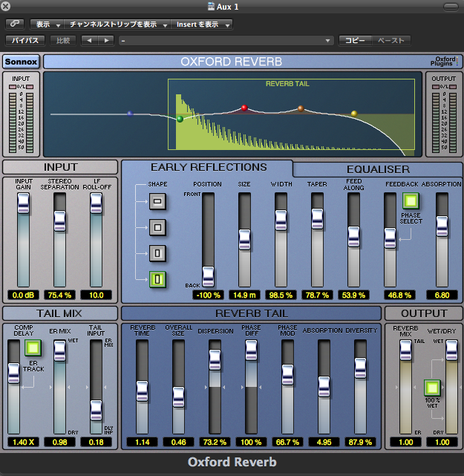The height and width of the screenshot is (476, 464).
Task: Click the Taper slider handle
Action: pos(318,219)
